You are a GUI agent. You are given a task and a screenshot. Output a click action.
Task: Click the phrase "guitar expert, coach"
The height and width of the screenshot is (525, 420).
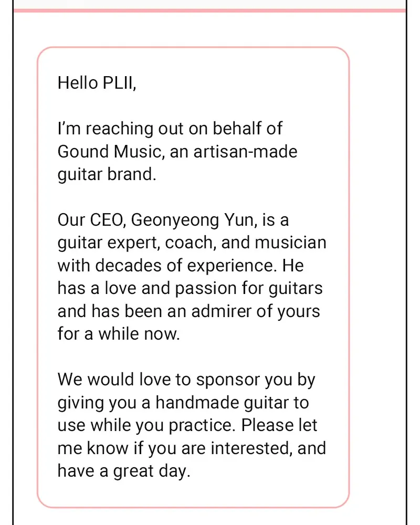136,243
